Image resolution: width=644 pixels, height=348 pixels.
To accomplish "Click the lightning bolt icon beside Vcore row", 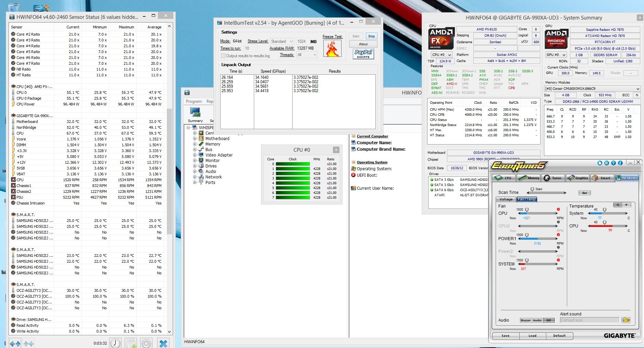I will pyautogui.click(x=13, y=139).
